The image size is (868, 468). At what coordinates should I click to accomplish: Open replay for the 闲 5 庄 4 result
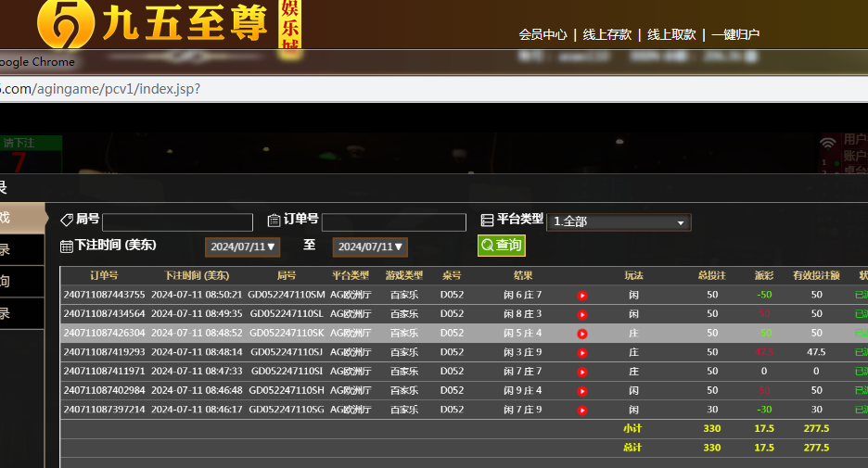coord(582,334)
